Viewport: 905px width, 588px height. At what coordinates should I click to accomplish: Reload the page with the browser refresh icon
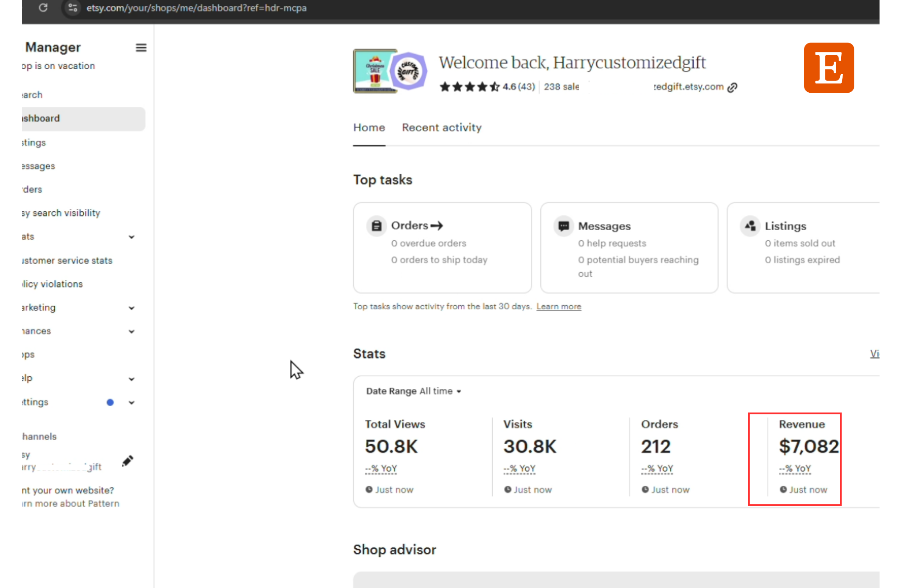tap(43, 8)
